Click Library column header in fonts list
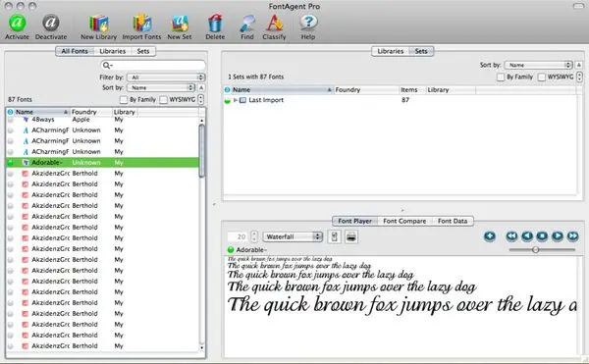Viewport: 589px width, 364px height. pyautogui.click(x=125, y=112)
